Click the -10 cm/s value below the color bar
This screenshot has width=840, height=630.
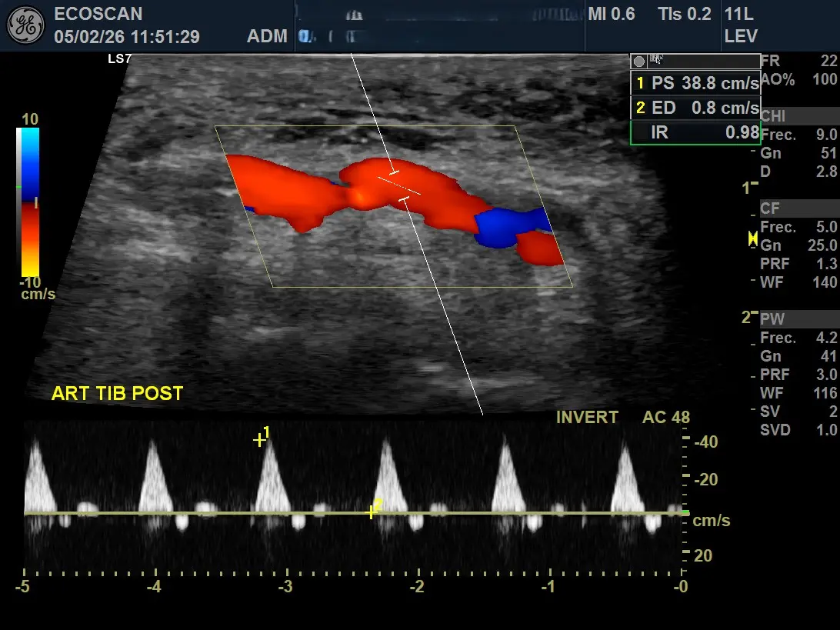tap(36, 288)
